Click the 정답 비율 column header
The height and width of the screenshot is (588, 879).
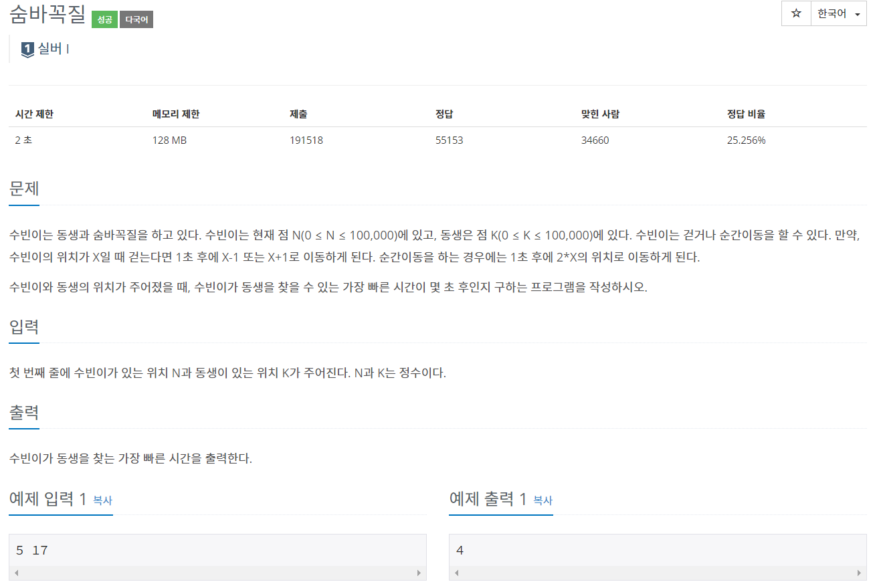click(746, 114)
